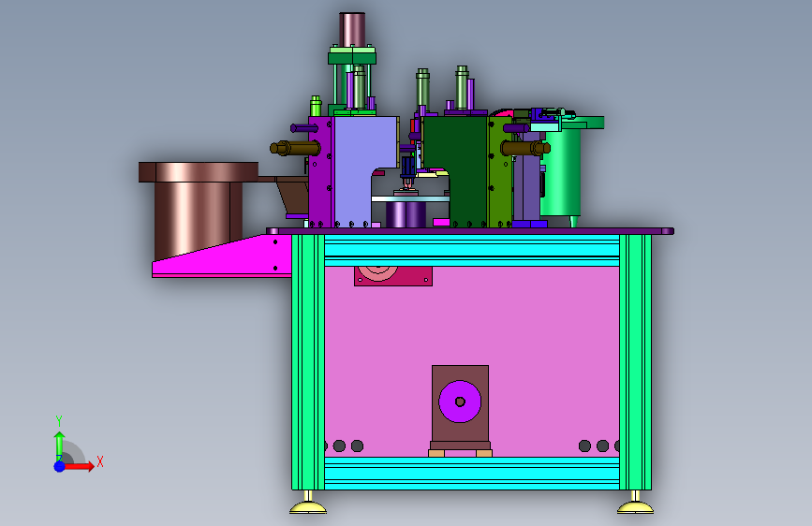Select the olive-brown cylinder on the right side
This screenshot has width=812, height=526.
click(525, 148)
